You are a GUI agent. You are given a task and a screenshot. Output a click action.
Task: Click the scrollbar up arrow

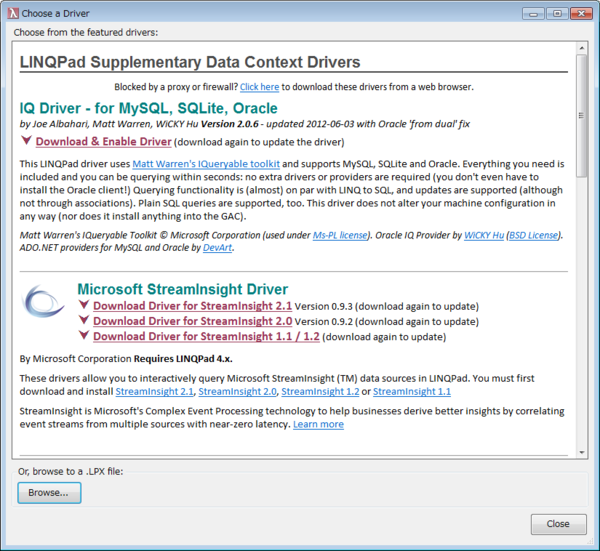click(582, 48)
